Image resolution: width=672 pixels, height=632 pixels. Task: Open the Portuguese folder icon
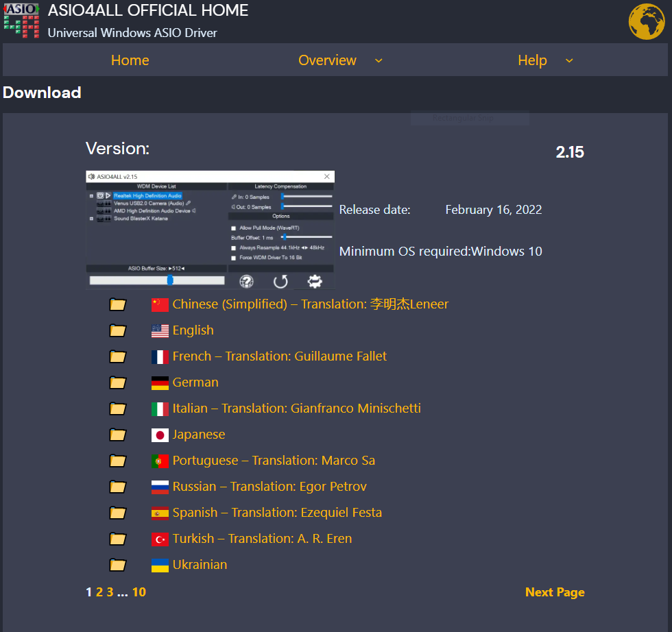coord(117,461)
